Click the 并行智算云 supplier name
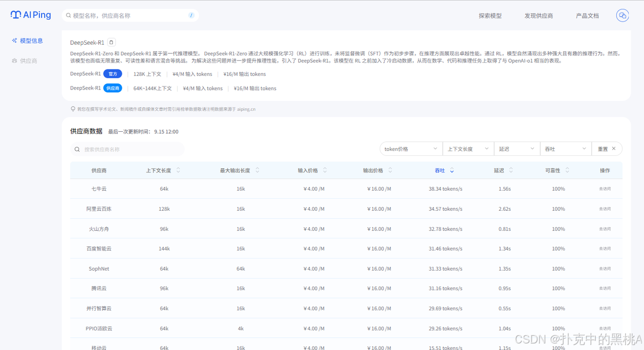 coord(99,309)
